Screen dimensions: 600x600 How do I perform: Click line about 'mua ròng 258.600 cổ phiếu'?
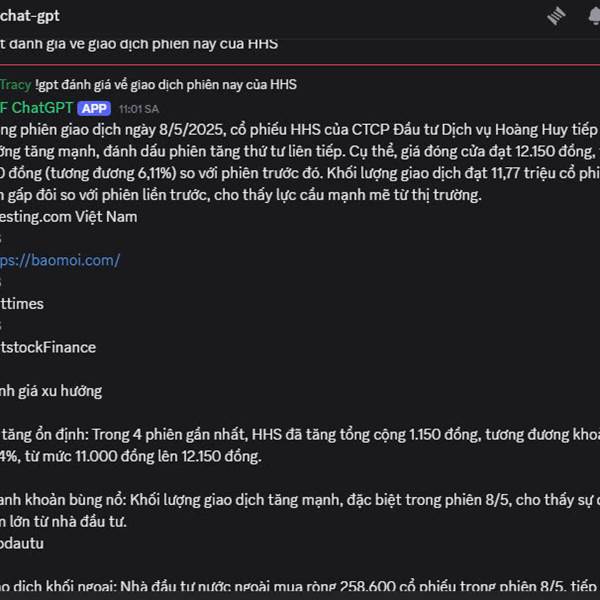point(300,587)
